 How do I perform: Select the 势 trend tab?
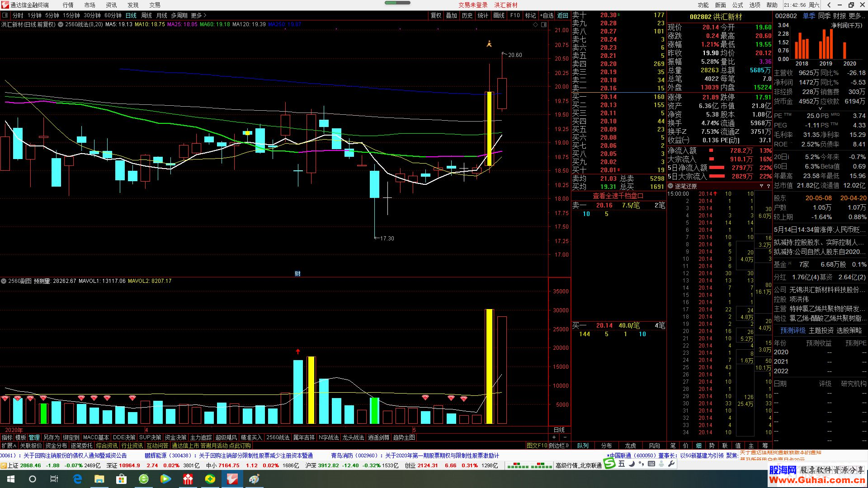point(712,446)
